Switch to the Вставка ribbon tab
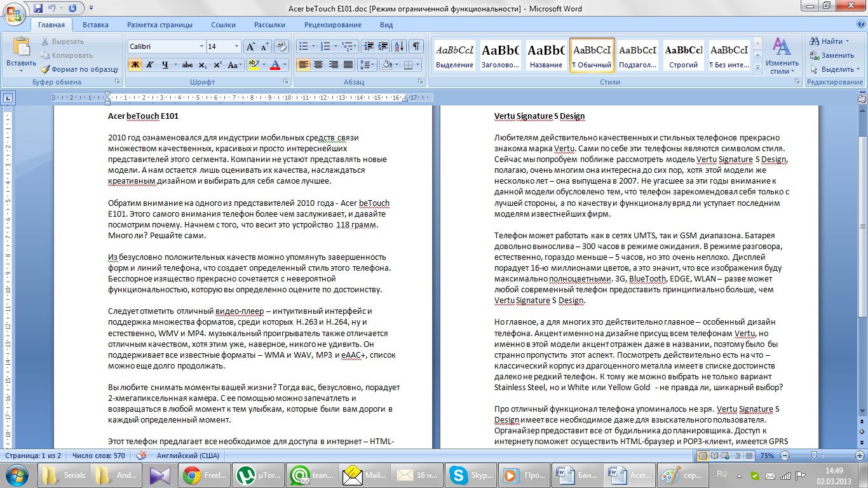Screen dimensions: 868x488 tap(95, 25)
